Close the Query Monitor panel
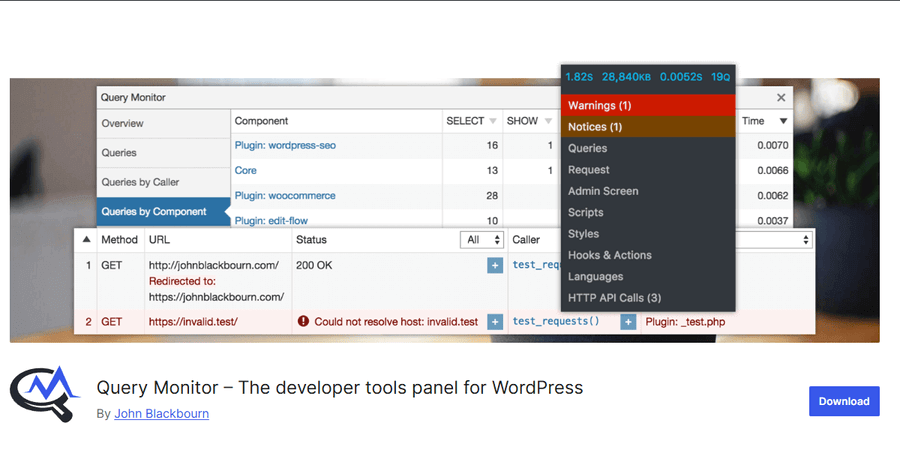This screenshot has width=900, height=450. (781, 98)
